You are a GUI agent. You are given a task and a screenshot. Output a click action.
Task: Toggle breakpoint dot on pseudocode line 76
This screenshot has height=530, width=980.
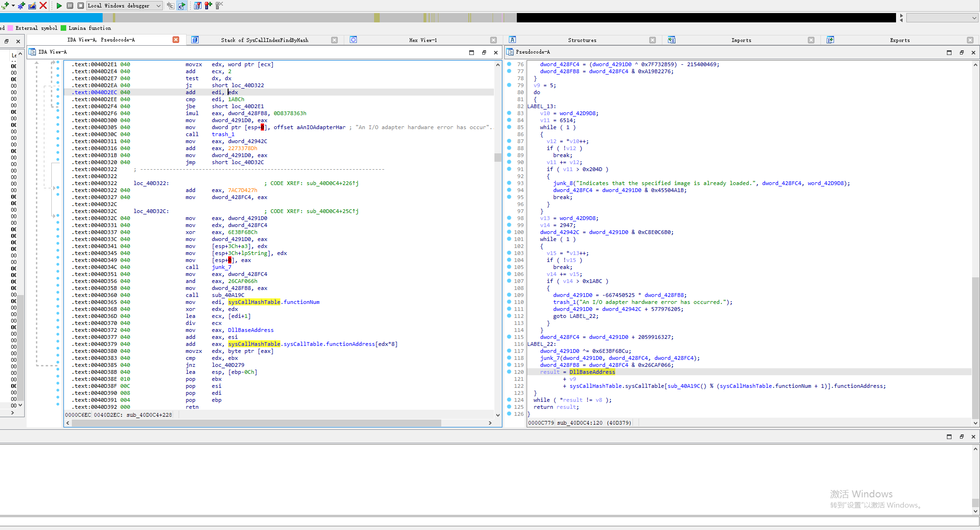click(x=509, y=64)
